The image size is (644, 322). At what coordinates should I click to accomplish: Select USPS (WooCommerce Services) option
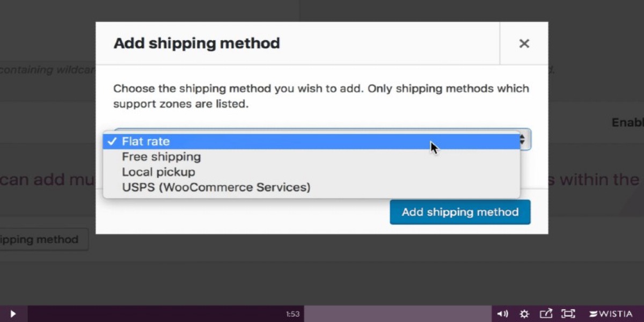pyautogui.click(x=216, y=188)
